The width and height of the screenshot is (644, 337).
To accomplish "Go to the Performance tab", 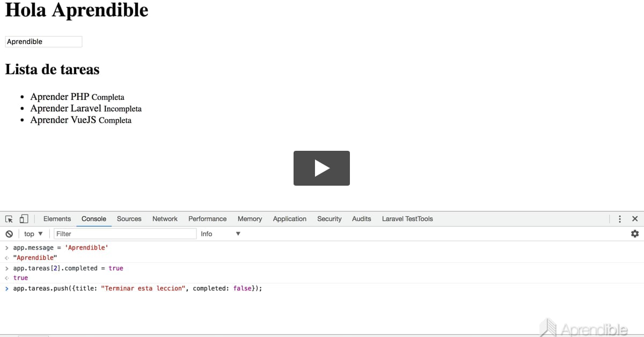I will 207,219.
